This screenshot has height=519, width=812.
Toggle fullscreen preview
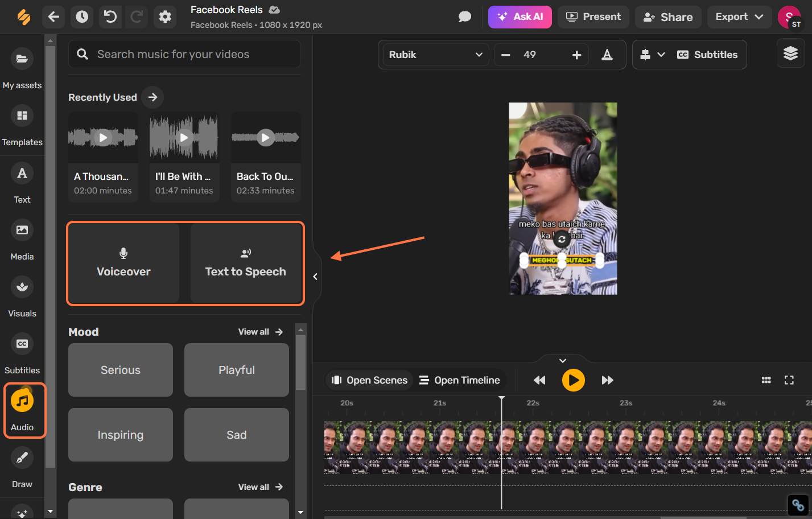point(789,380)
